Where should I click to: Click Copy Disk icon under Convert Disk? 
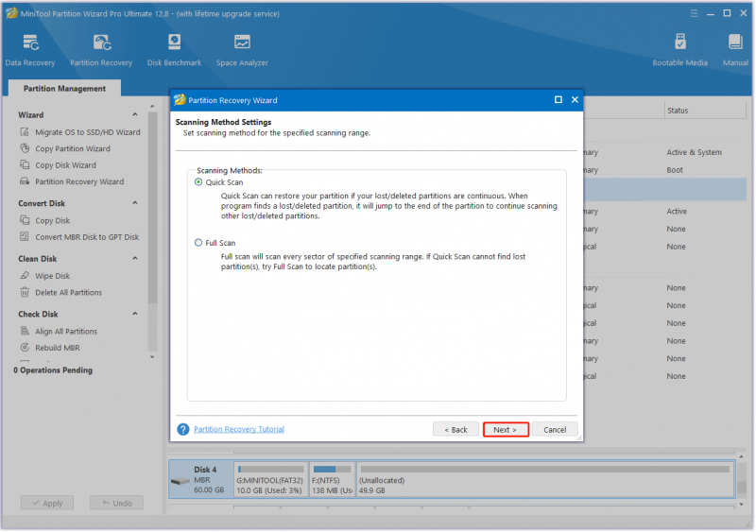point(25,220)
